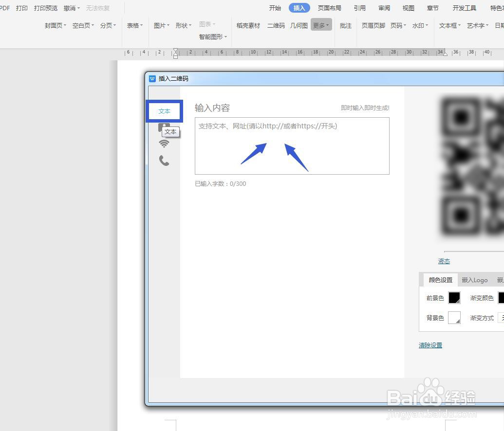Pick the 前景色 black color swatch

click(454, 298)
